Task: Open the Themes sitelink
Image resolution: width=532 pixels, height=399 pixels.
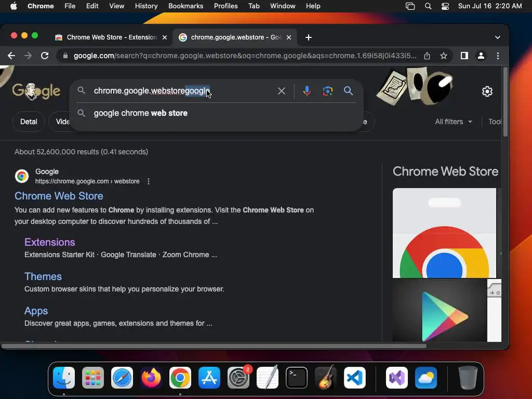Action: pyautogui.click(x=43, y=276)
